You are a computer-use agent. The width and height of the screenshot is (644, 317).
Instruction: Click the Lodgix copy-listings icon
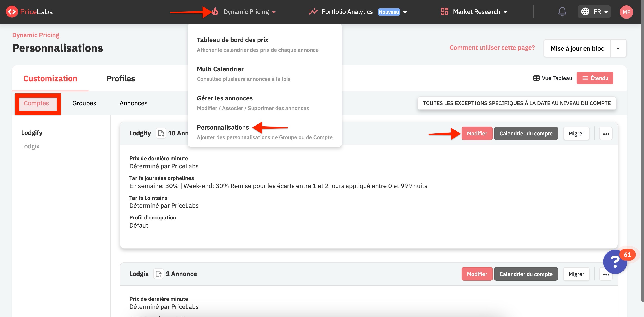pos(158,274)
